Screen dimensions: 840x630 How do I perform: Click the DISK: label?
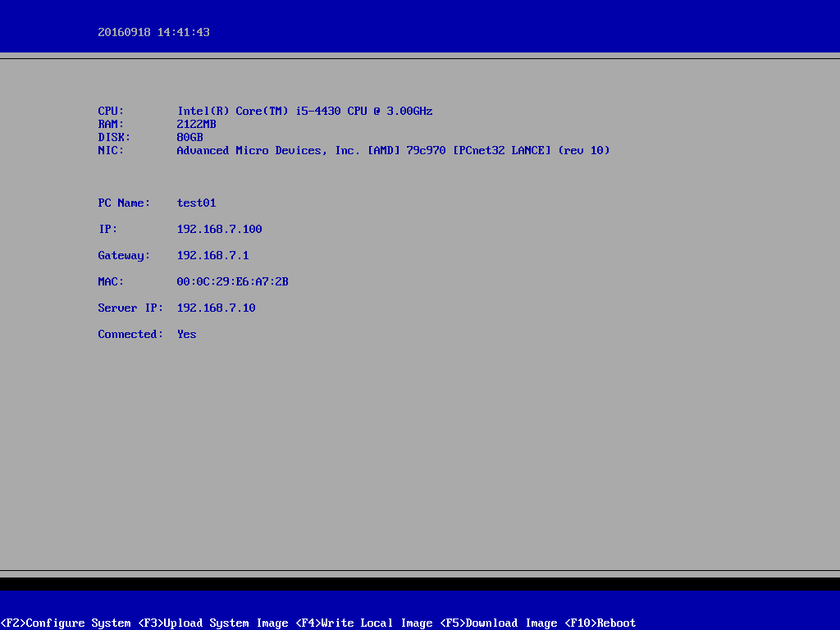(114, 137)
